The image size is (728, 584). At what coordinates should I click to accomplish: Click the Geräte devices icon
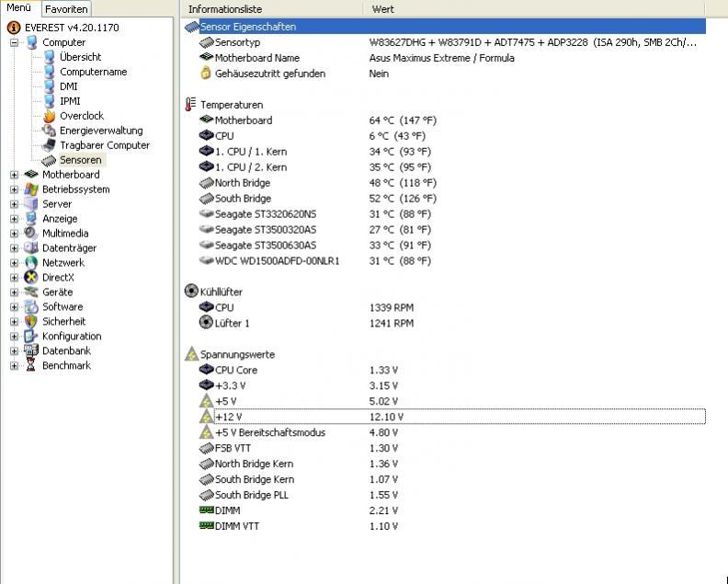coord(31,292)
